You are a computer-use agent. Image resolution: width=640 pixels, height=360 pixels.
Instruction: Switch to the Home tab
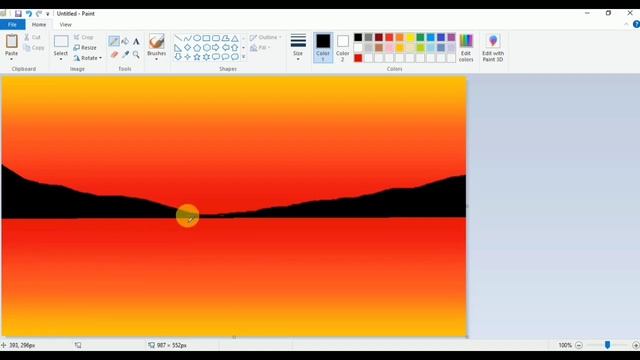[39, 24]
